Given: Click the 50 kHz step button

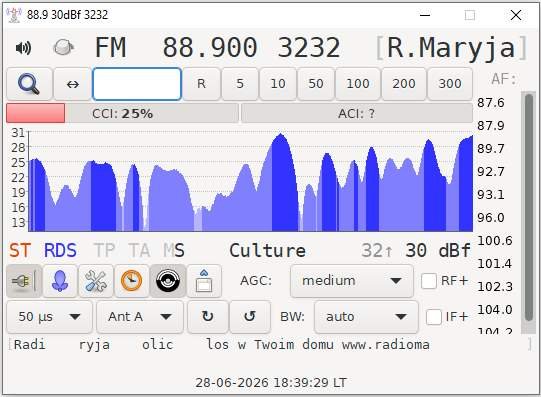Looking at the screenshot, I should pos(316,84).
